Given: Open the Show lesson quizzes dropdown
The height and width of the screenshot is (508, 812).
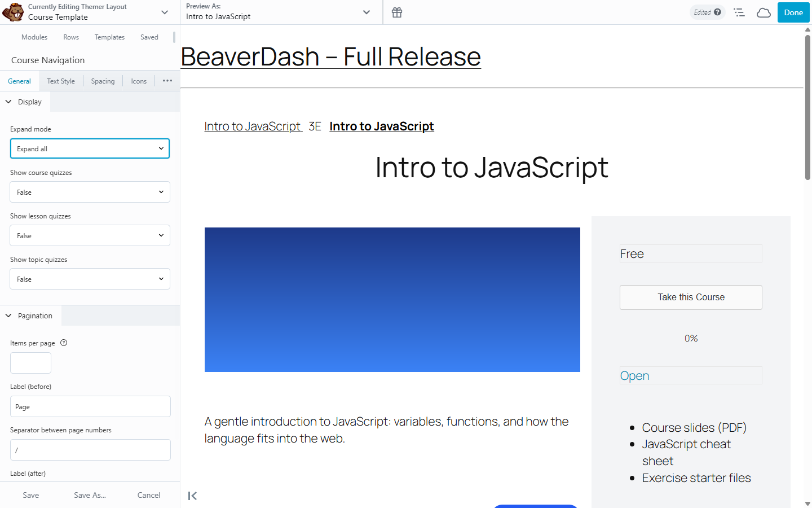Looking at the screenshot, I should (90, 235).
